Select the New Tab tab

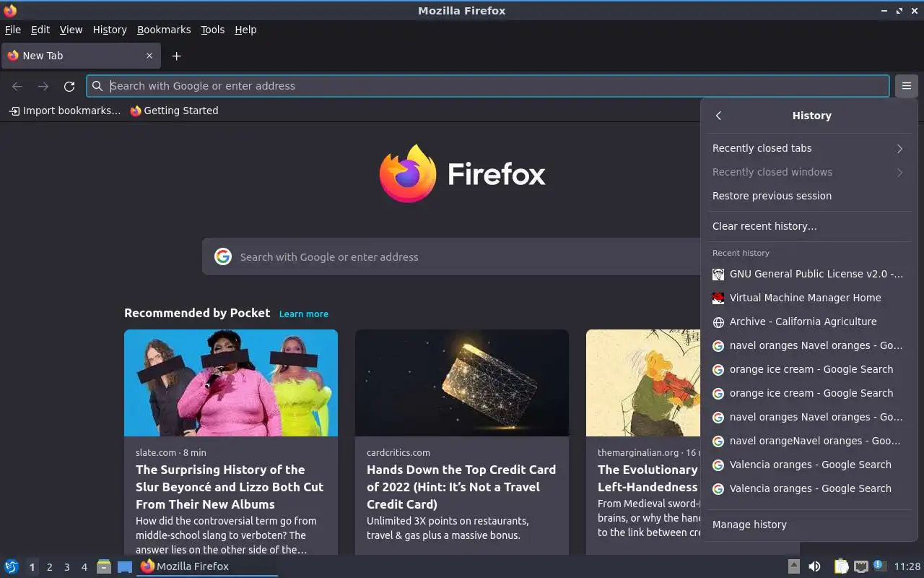(81, 56)
